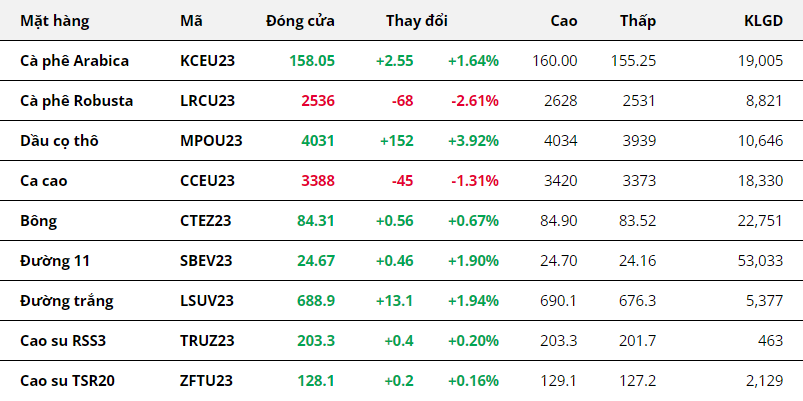This screenshot has width=803, height=401.
Task: Open the Cao su RSS3 entry
Action: [x=62, y=340]
